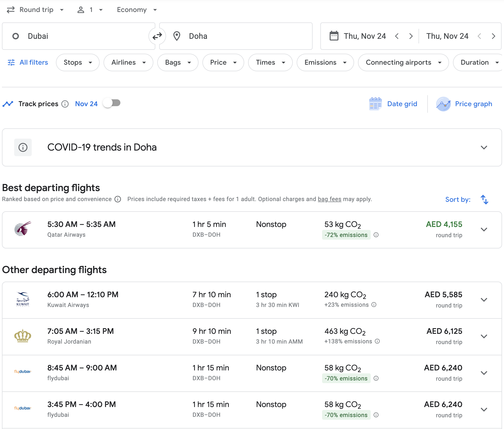Screen dimensions: 504x429
Task: Click info icon beside ranking explanation
Action: (x=118, y=199)
